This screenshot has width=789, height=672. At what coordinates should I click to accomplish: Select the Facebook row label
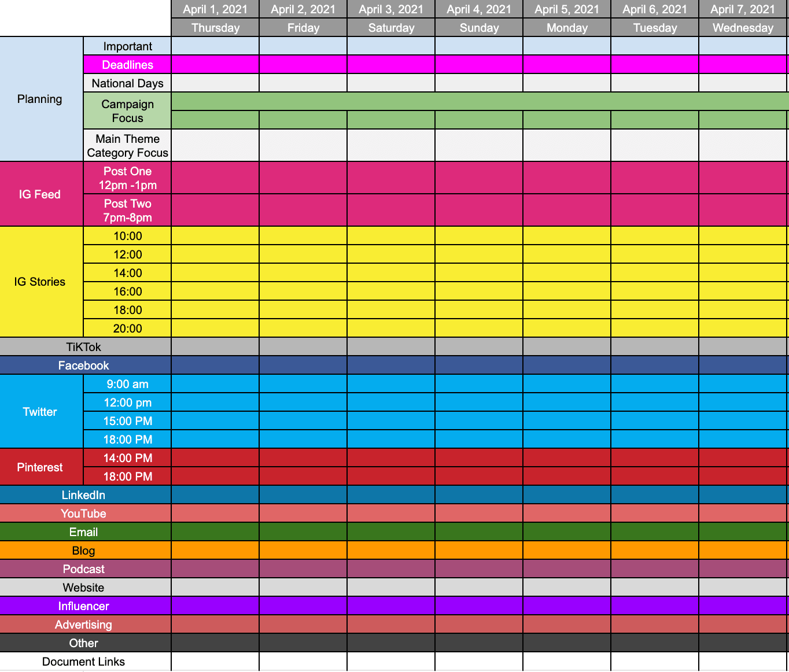(x=85, y=365)
